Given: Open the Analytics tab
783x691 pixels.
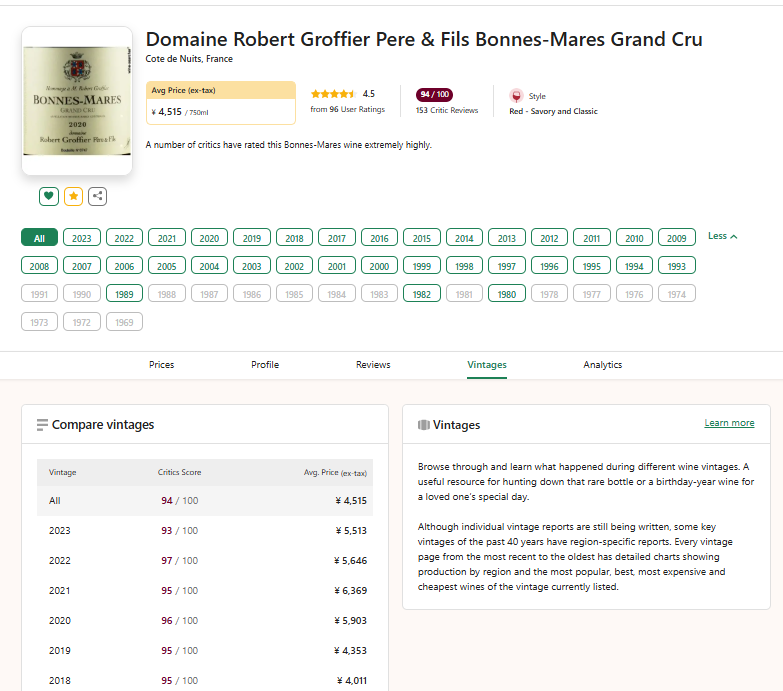Looking at the screenshot, I should pos(602,365).
